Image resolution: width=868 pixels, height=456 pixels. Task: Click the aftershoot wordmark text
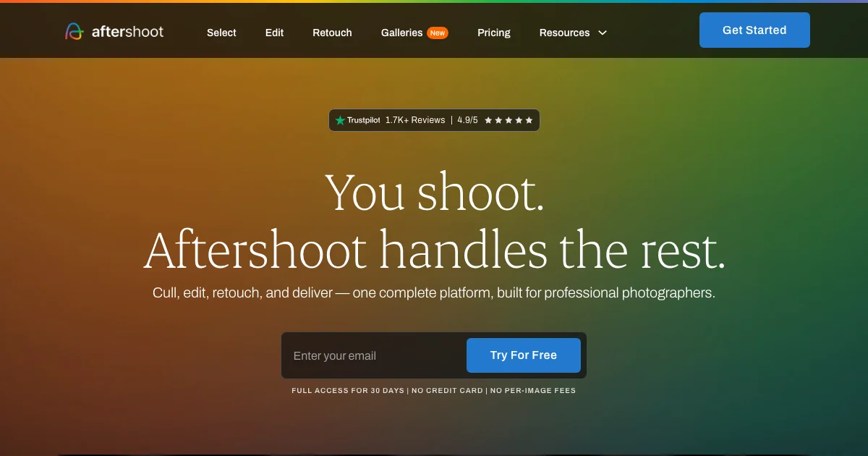click(x=127, y=32)
